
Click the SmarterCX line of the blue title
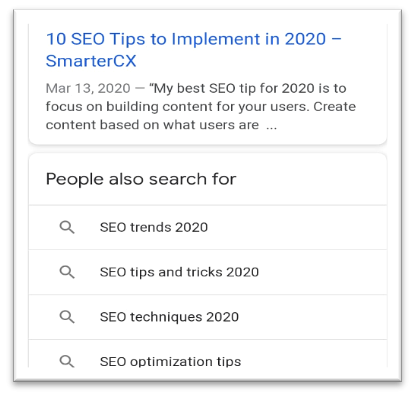91,61
